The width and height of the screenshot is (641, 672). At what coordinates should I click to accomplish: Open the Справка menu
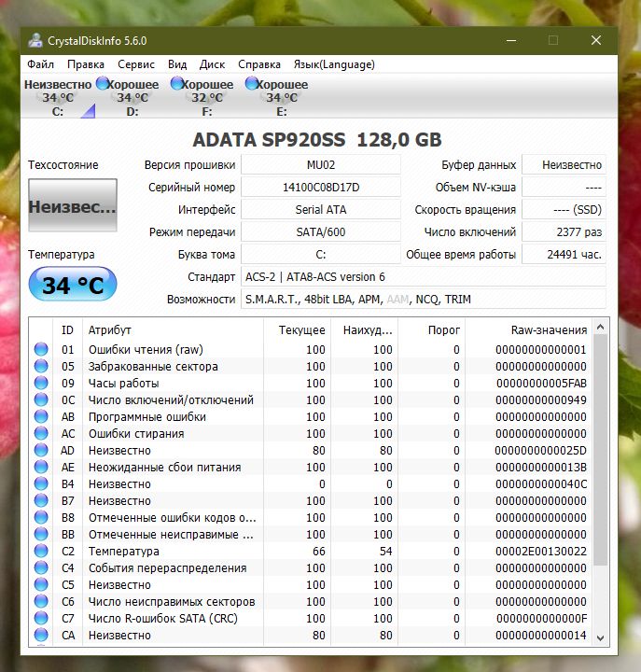(259, 64)
